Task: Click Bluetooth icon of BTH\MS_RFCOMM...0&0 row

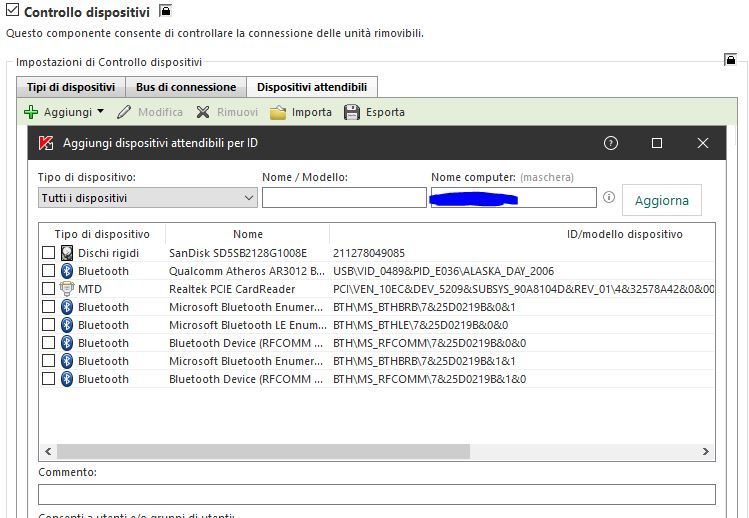Action: coord(67,343)
